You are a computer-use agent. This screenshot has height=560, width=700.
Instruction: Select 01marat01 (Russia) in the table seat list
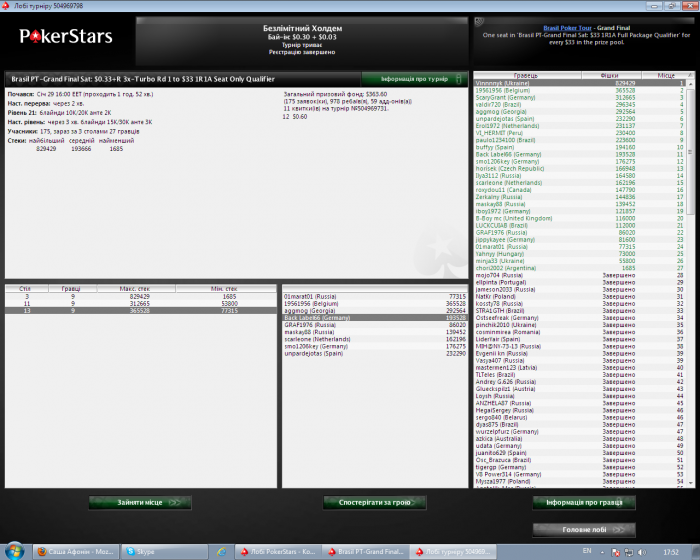click(x=375, y=297)
